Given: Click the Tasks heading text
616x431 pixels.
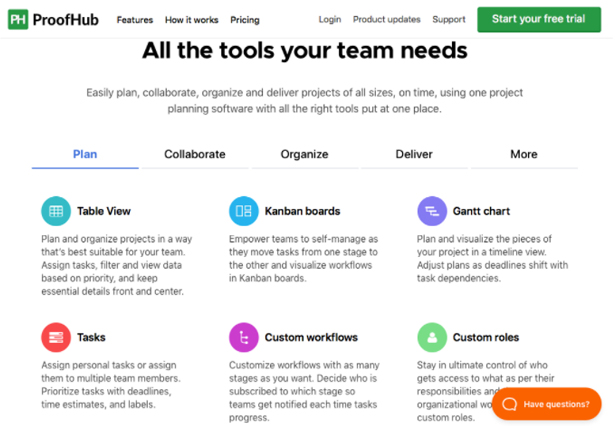Looking at the screenshot, I should point(91,337).
